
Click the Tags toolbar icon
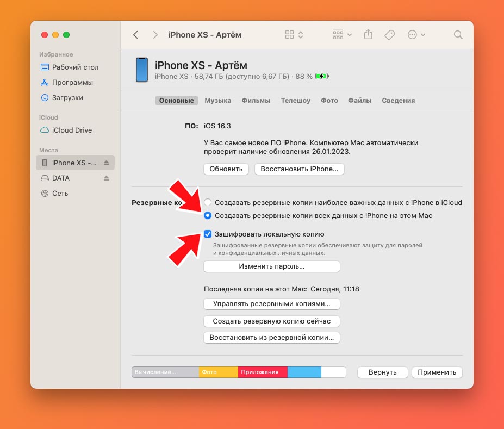[390, 35]
